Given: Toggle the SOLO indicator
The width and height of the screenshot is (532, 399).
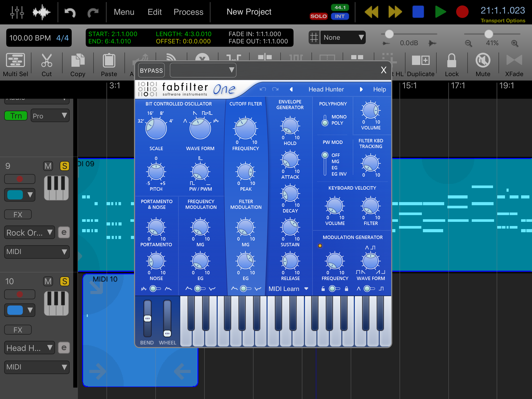Looking at the screenshot, I should [x=319, y=16].
